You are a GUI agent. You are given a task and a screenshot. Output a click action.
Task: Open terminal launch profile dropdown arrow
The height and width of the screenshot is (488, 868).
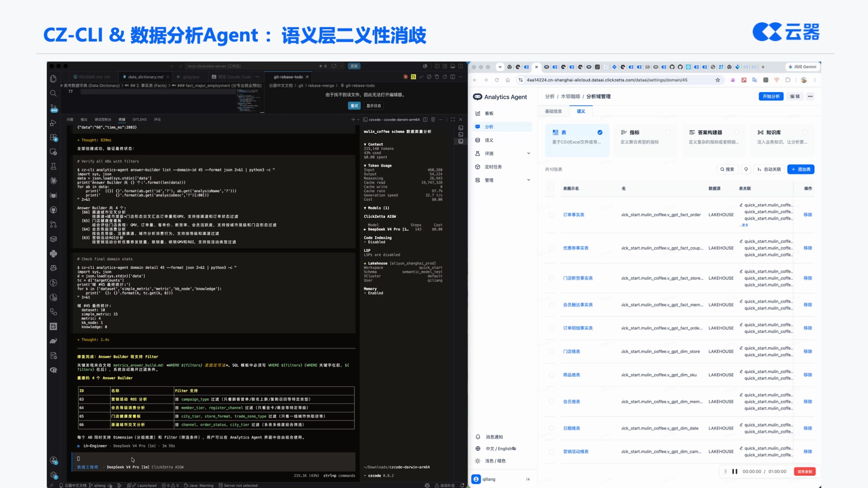tap(358, 119)
